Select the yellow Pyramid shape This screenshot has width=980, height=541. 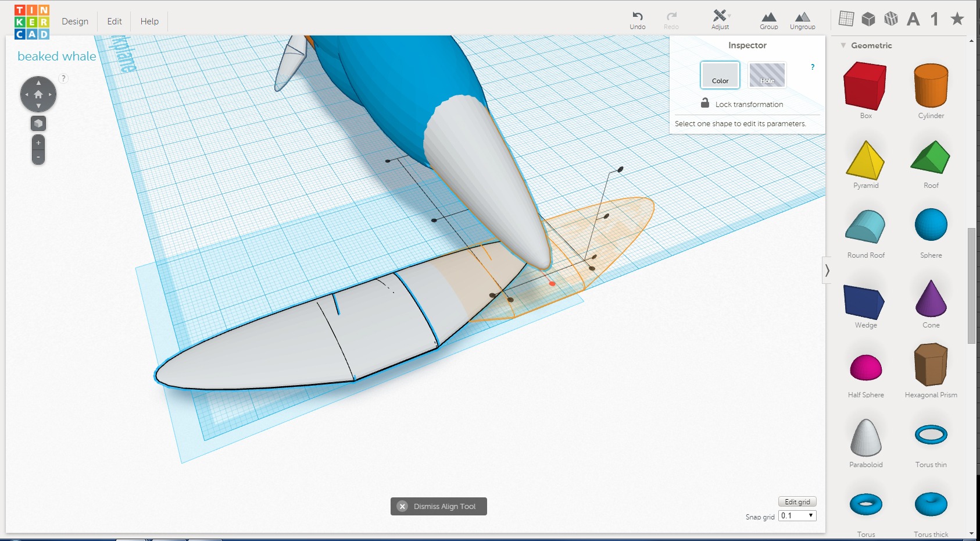click(865, 160)
